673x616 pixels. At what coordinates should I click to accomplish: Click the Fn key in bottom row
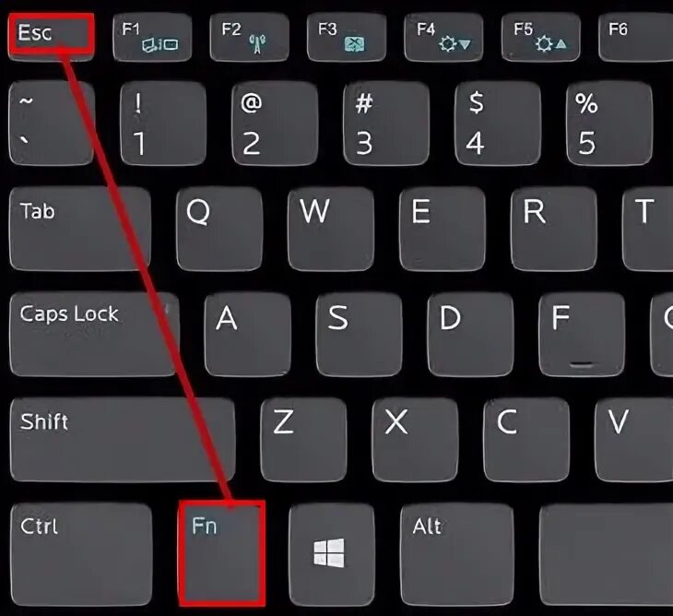coord(221,554)
